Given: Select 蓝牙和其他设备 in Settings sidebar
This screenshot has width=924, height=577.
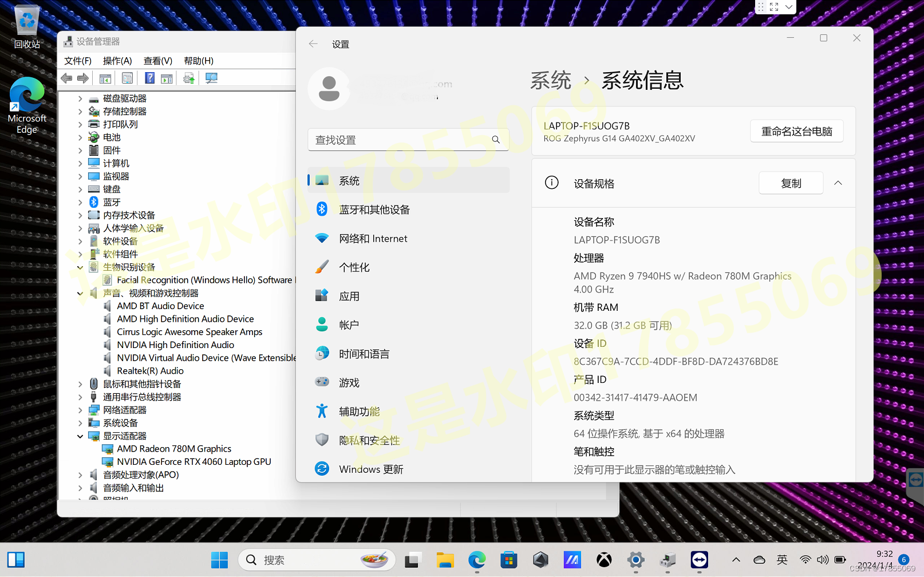Looking at the screenshot, I should pyautogui.click(x=408, y=210).
